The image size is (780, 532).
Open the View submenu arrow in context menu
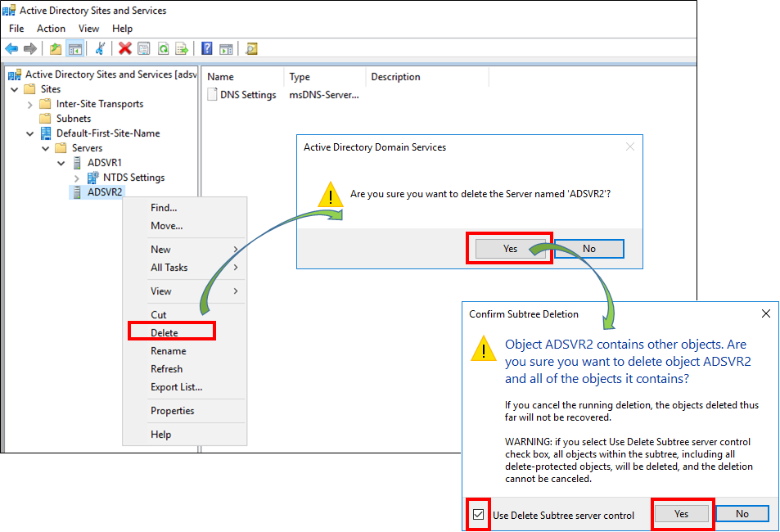[x=236, y=291]
